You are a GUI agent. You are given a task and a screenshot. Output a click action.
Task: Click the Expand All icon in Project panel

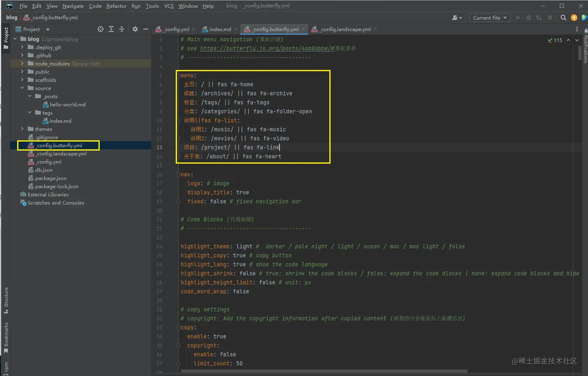coord(111,29)
